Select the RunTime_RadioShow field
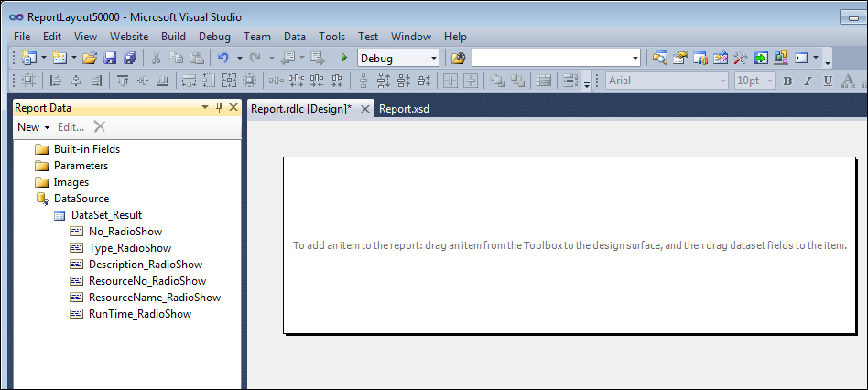This screenshot has height=390, width=868. pyautogui.click(x=131, y=314)
